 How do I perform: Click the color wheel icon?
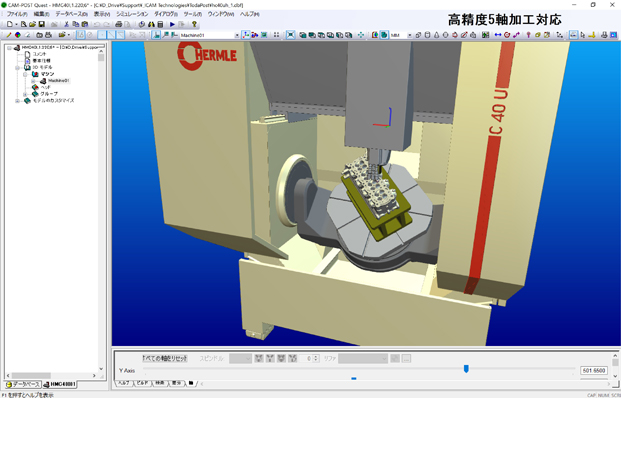click(18, 35)
